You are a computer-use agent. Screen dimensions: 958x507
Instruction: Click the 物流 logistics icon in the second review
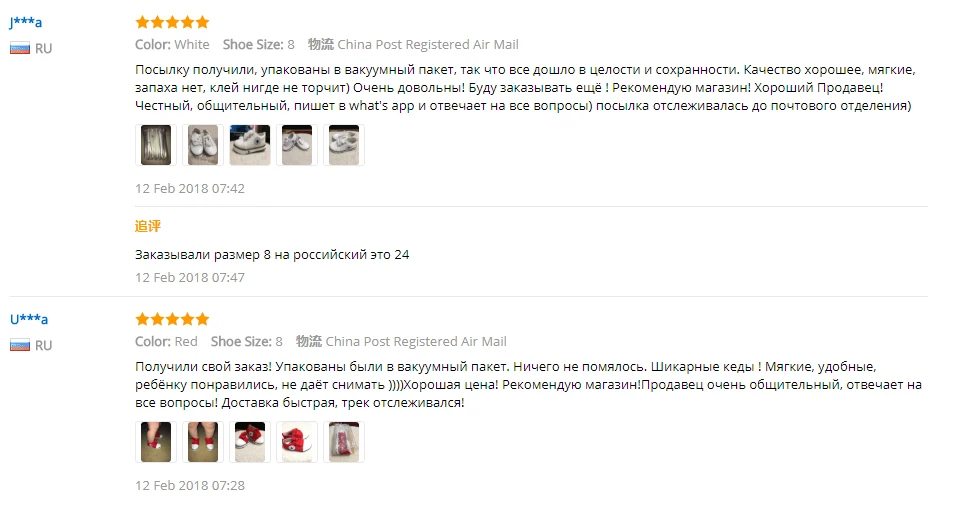point(309,341)
